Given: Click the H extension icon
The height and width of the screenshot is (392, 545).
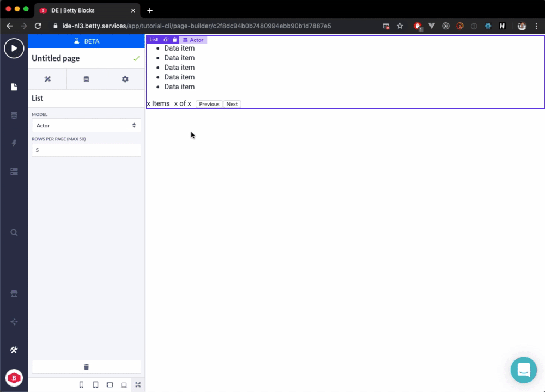Looking at the screenshot, I should pyautogui.click(x=502, y=26).
